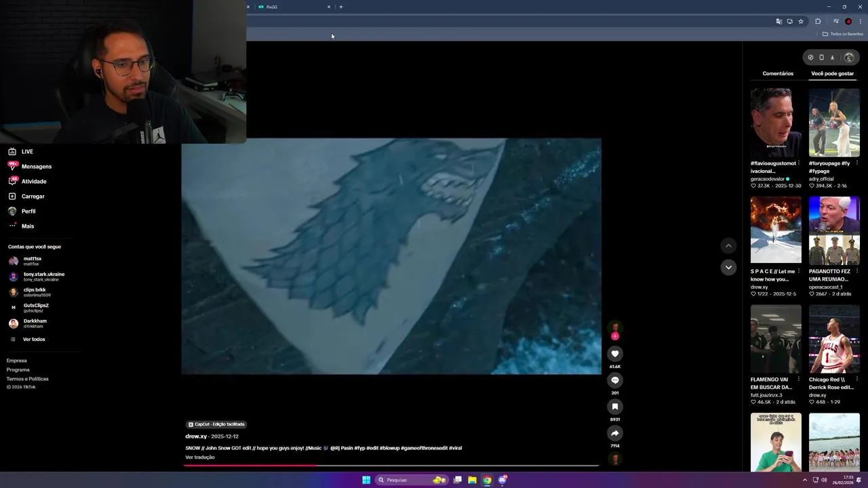Open followed account Darkkham
The image size is (868, 488).
28,323
